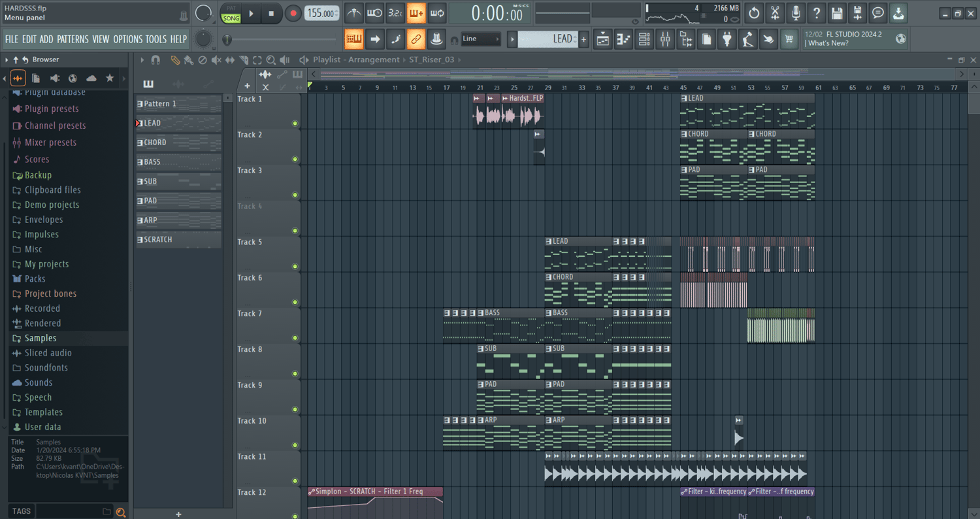980x519 pixels.
Task: Open the tempo tapper icon
Action: (x=747, y=39)
